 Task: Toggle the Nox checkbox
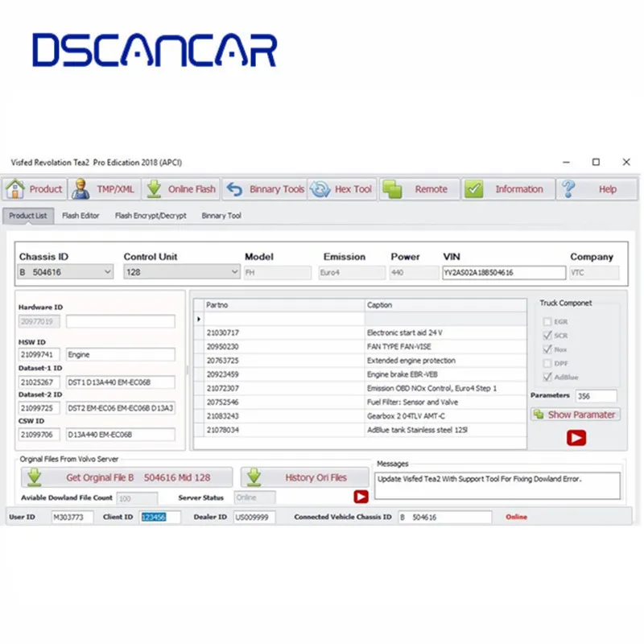pos(547,349)
